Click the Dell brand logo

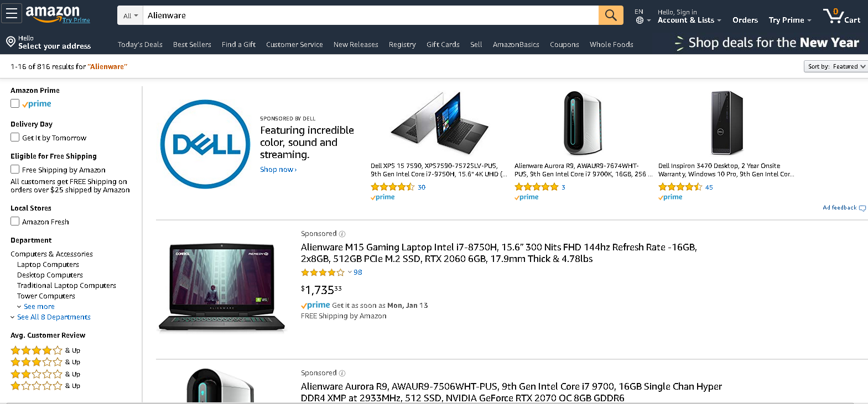click(x=205, y=144)
